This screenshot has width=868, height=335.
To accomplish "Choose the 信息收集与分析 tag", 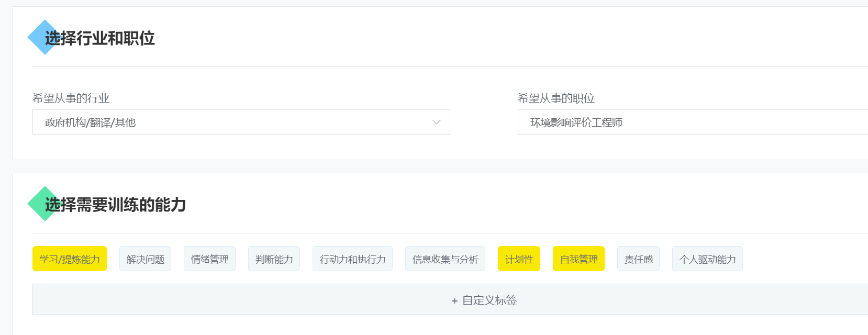I will tap(445, 259).
